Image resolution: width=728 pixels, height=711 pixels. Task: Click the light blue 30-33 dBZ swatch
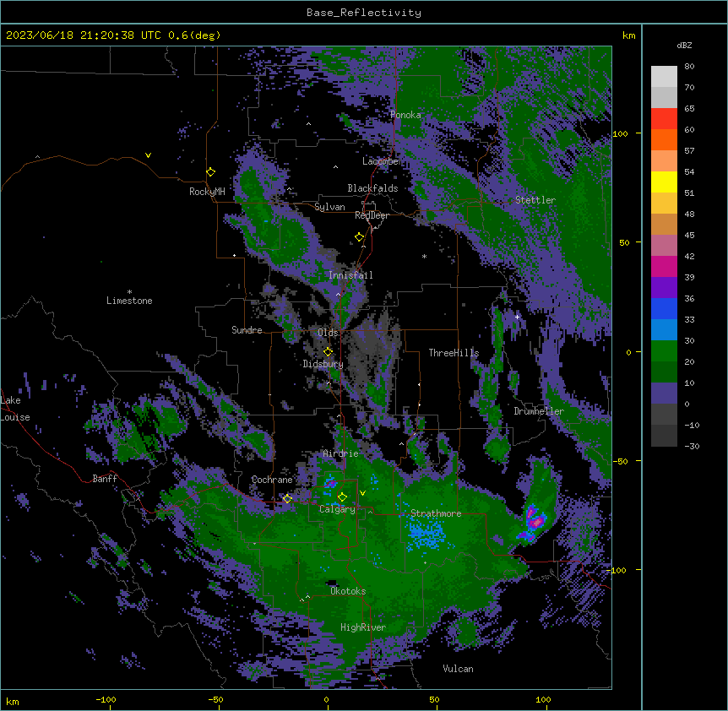pos(664,330)
